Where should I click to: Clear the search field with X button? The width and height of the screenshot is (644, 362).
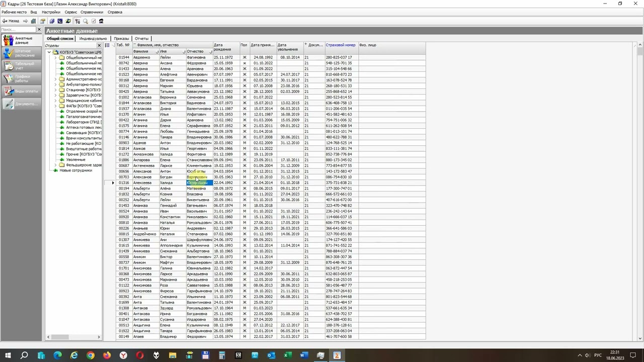click(x=39, y=30)
